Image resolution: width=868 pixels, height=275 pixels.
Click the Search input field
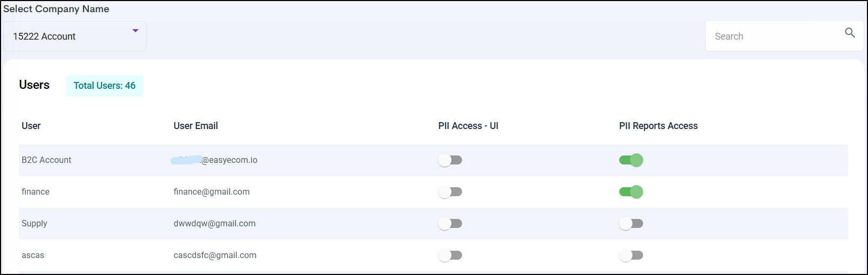click(x=773, y=36)
